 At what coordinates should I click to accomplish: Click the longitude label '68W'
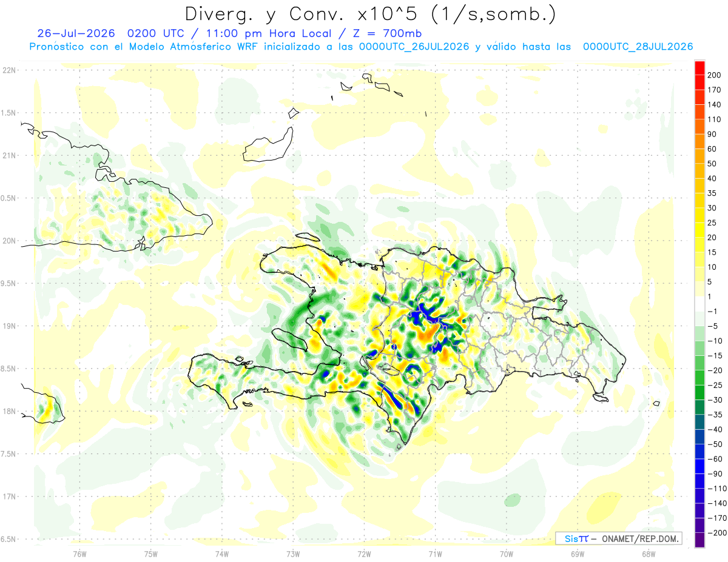(648, 554)
